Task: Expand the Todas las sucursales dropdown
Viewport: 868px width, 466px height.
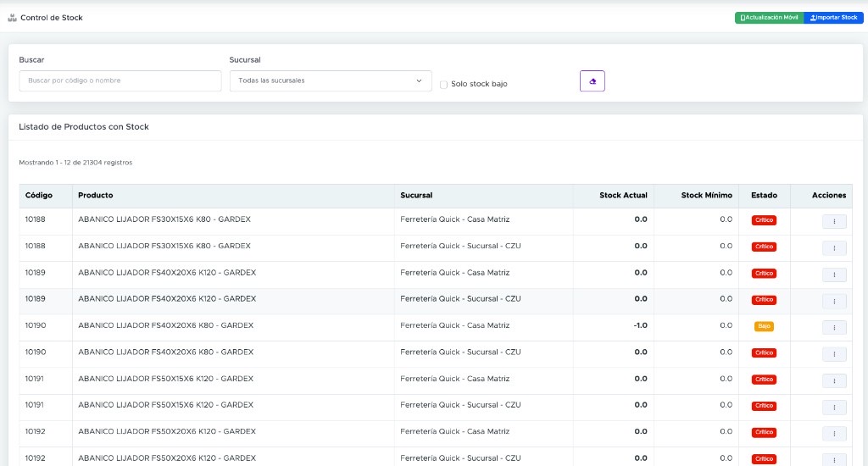Action: [x=331, y=80]
